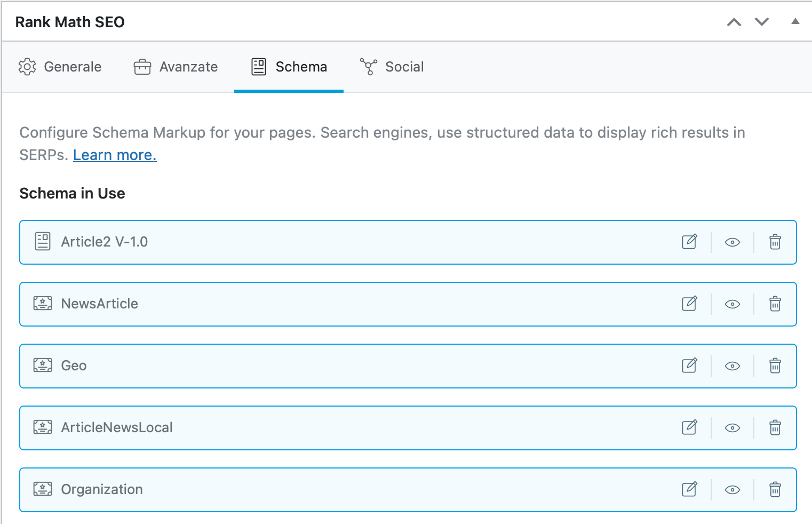Preview the NewsArticle schema with eye icon
Image resolution: width=812 pixels, height=524 pixels.
pyautogui.click(x=733, y=304)
